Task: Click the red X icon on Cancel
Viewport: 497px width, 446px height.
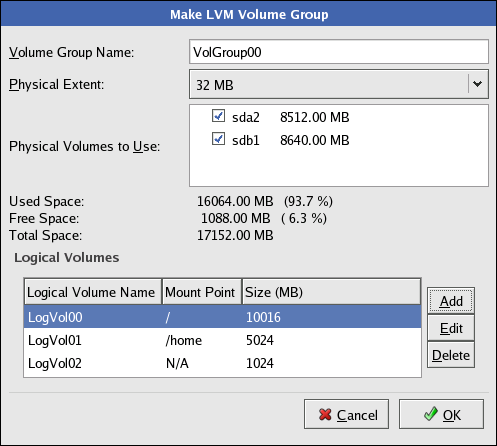Action: [x=325, y=414]
